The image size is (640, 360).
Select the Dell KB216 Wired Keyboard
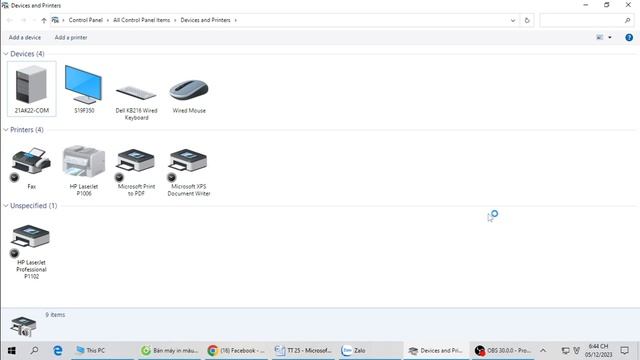tap(136, 98)
